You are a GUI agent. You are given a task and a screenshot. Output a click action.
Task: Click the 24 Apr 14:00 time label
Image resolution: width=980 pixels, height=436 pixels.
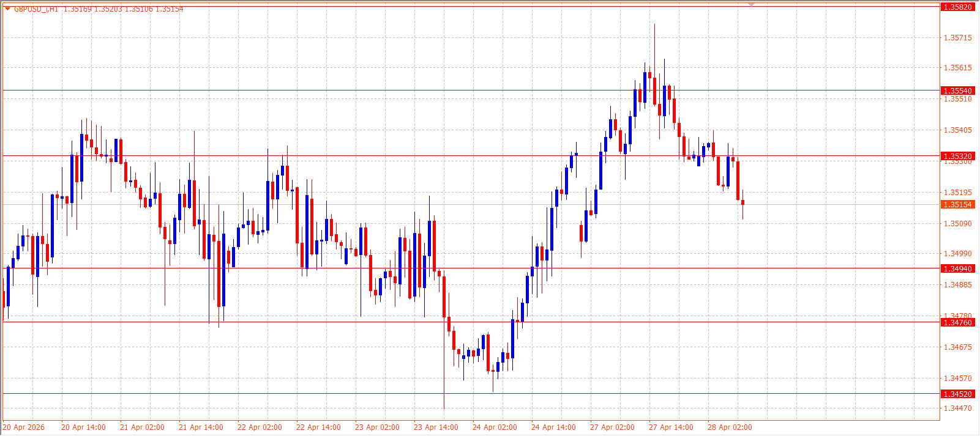553,427
